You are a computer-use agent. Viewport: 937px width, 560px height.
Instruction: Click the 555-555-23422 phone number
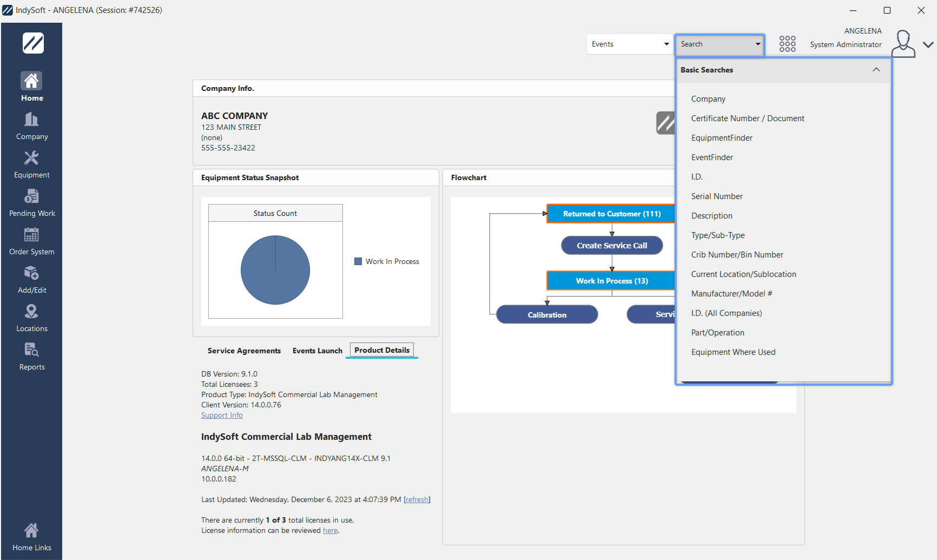pyautogui.click(x=228, y=148)
